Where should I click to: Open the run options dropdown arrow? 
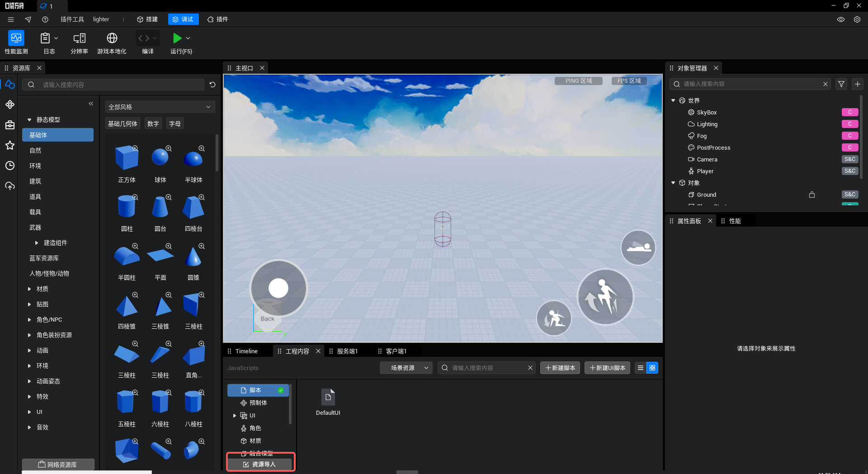pyautogui.click(x=188, y=38)
